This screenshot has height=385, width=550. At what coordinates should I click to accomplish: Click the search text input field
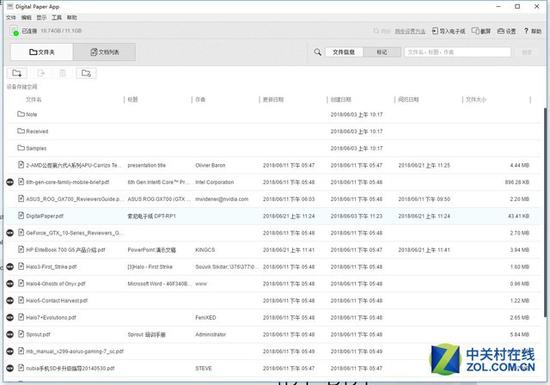point(457,52)
